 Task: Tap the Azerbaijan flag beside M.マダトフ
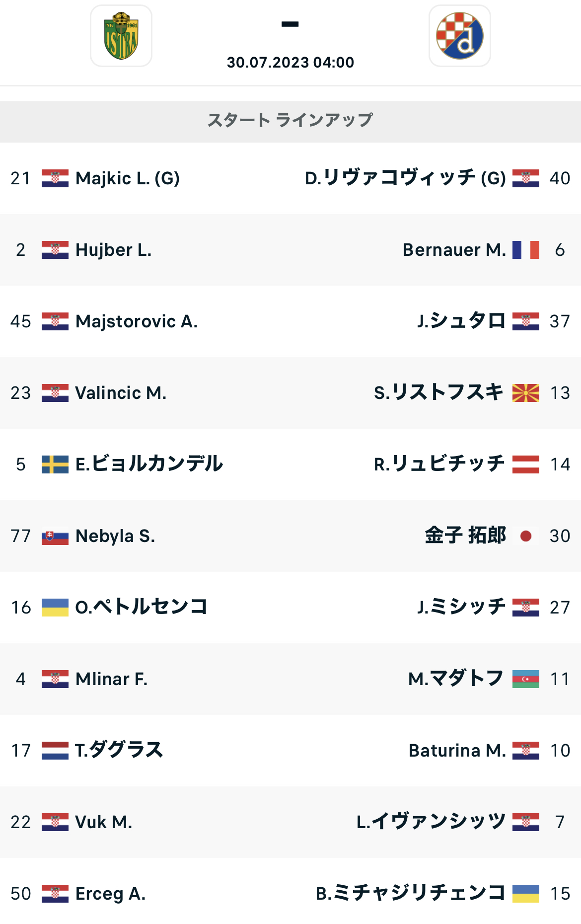coord(526,679)
